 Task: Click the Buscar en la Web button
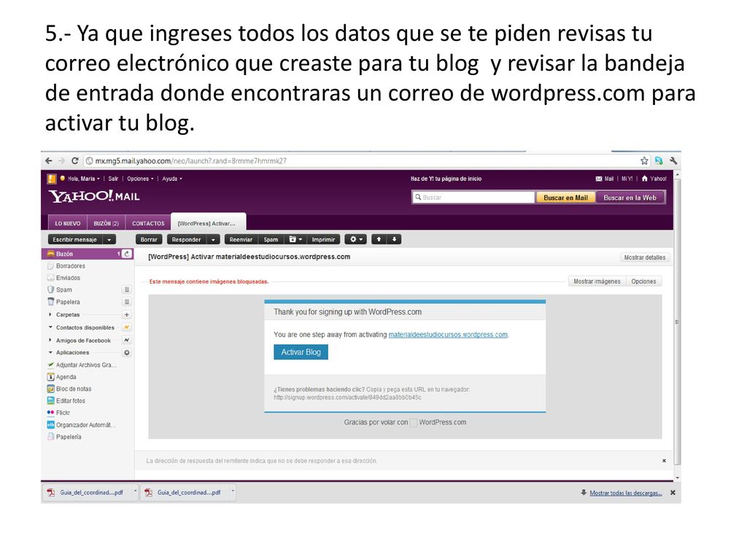(630, 198)
